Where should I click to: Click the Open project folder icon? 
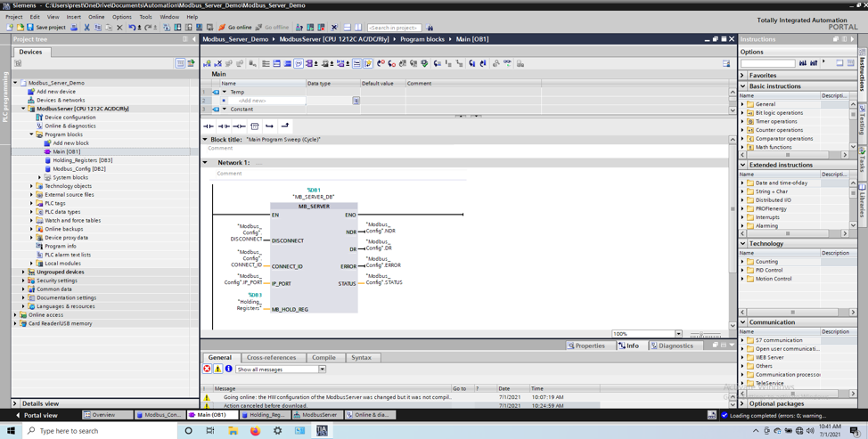click(x=20, y=27)
